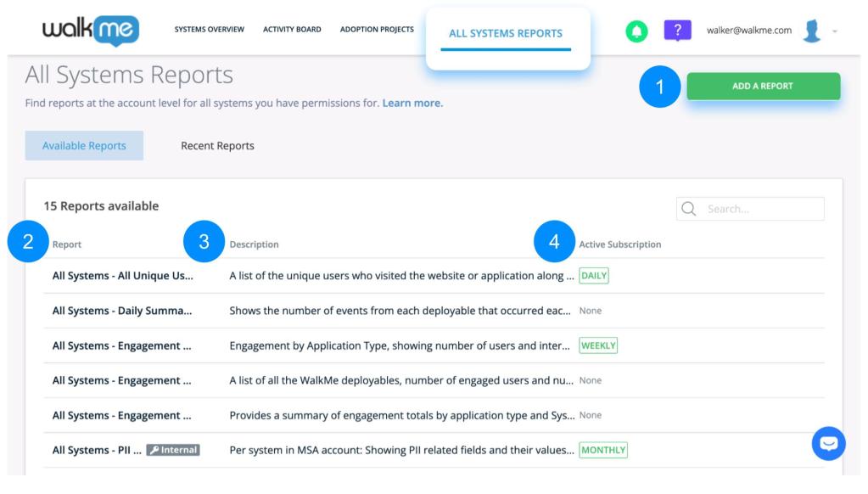Select the All Systems Reports tab
Screen dimensions: 868x494
(506, 34)
